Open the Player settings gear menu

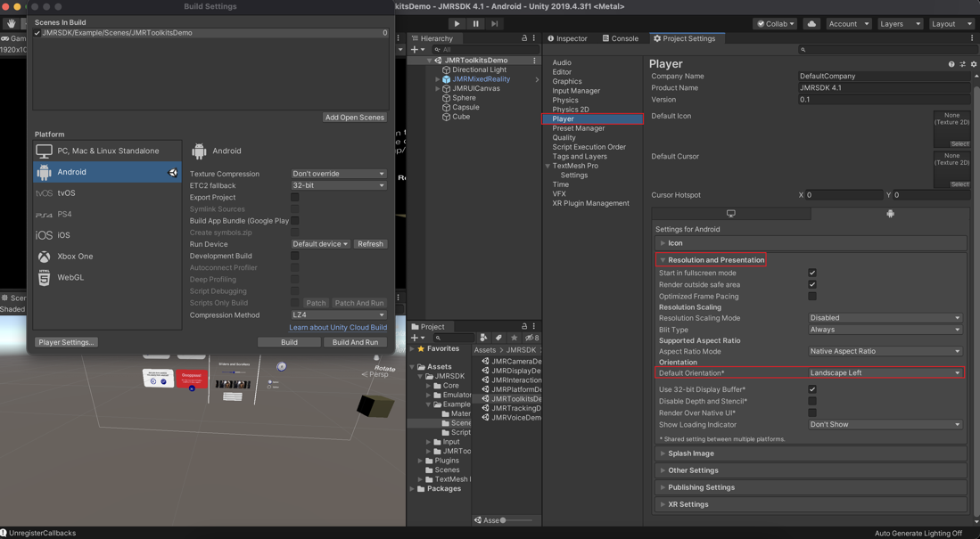click(x=973, y=64)
